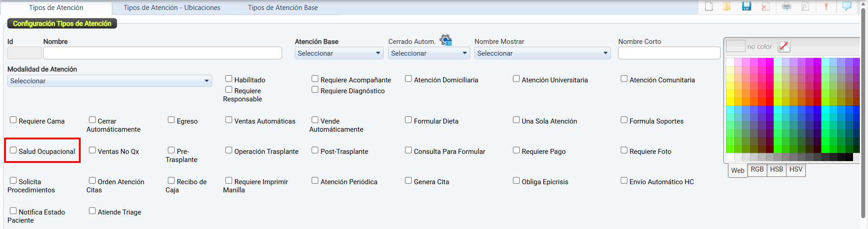This screenshot has height=229, width=868.
Task: Enable the Salud Ocupacional checkbox
Action: 13,150
